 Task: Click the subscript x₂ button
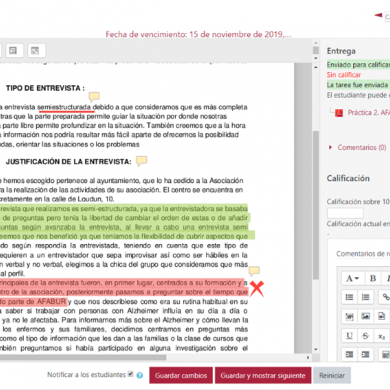point(382,336)
